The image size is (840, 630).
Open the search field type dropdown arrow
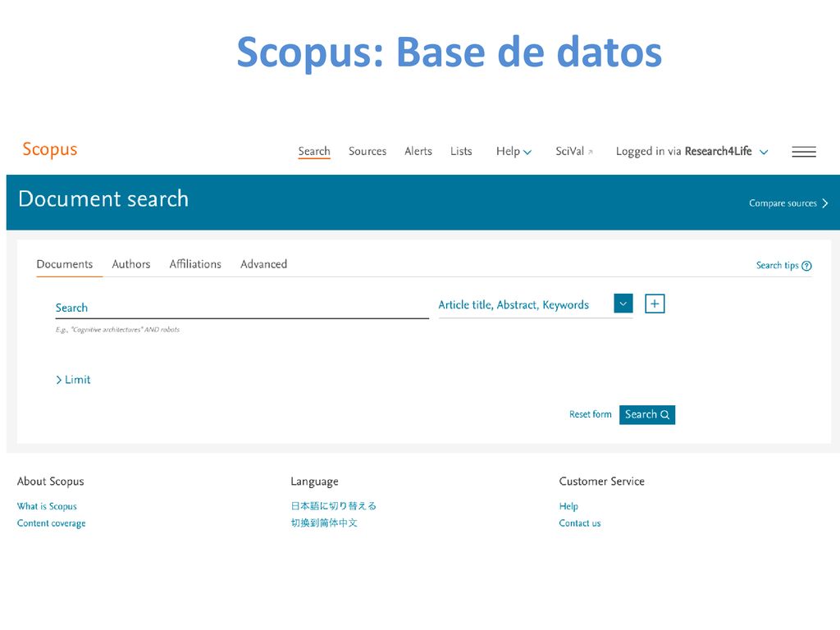(x=623, y=304)
